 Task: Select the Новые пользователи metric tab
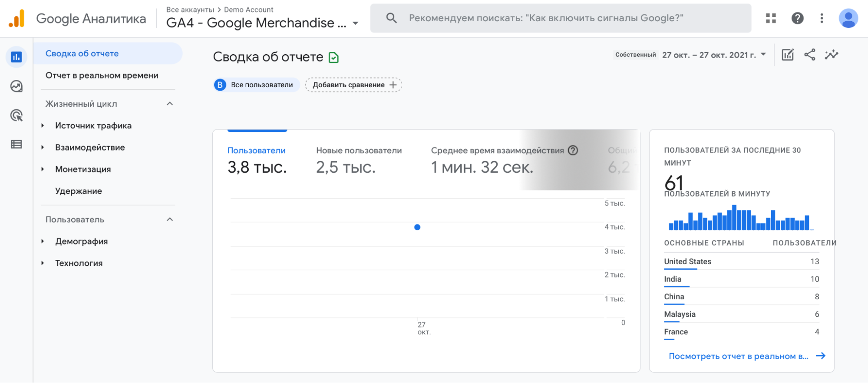(x=359, y=160)
